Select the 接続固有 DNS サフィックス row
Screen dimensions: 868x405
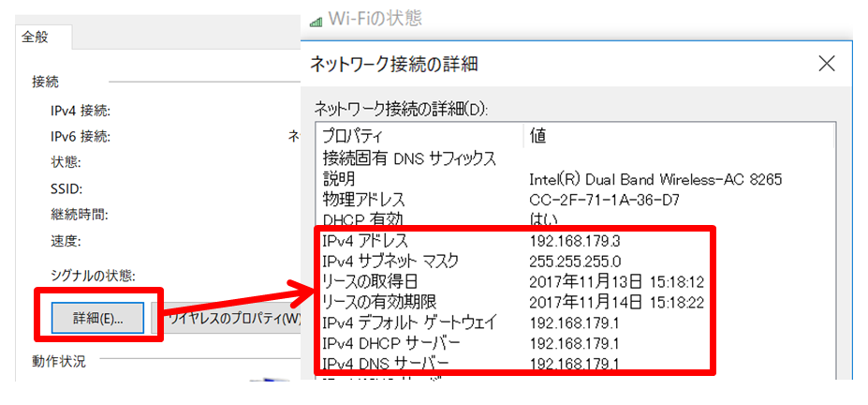[x=408, y=158]
